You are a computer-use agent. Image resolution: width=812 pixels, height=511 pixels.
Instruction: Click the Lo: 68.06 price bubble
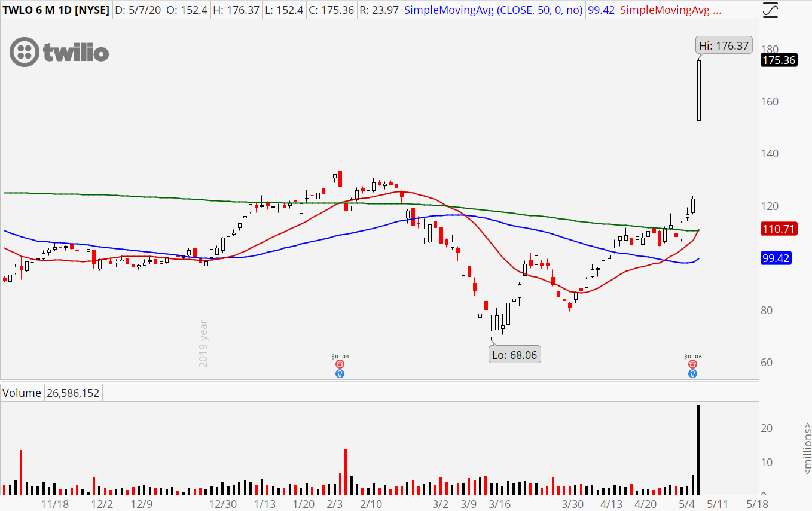click(x=514, y=355)
